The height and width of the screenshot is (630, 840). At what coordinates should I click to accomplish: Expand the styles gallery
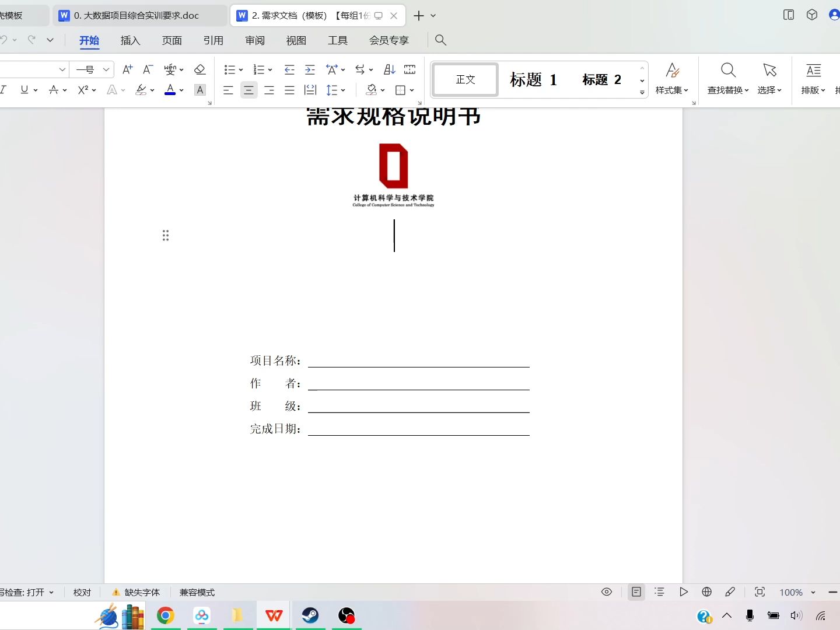642,92
